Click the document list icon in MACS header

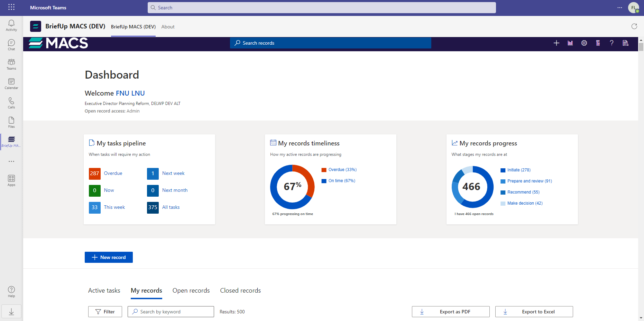625,43
